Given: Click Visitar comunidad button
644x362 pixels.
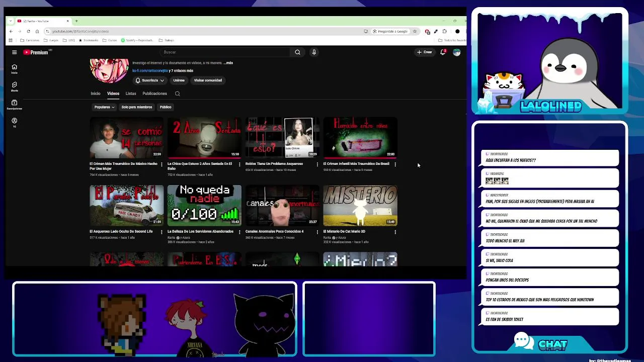Looking at the screenshot, I should [208, 80].
